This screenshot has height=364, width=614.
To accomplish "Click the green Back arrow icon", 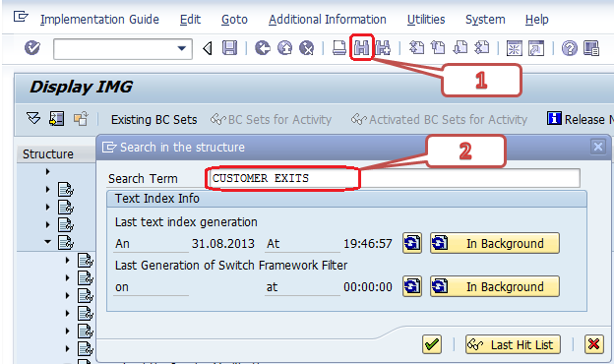I will pos(263,48).
